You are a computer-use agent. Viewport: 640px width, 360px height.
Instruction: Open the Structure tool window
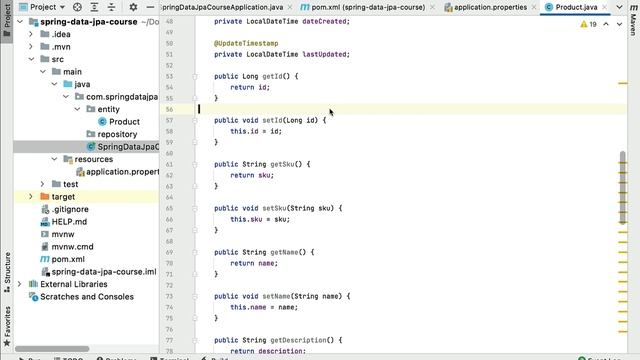[x=7, y=272]
